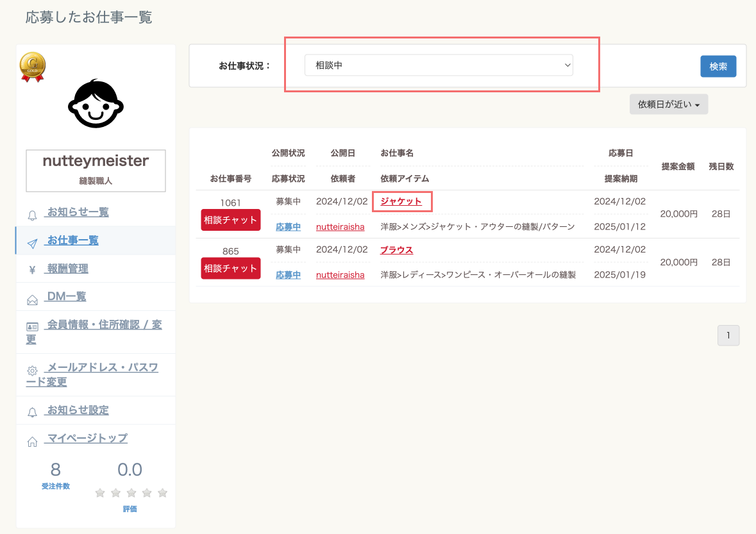Click the first rating star

(x=100, y=492)
